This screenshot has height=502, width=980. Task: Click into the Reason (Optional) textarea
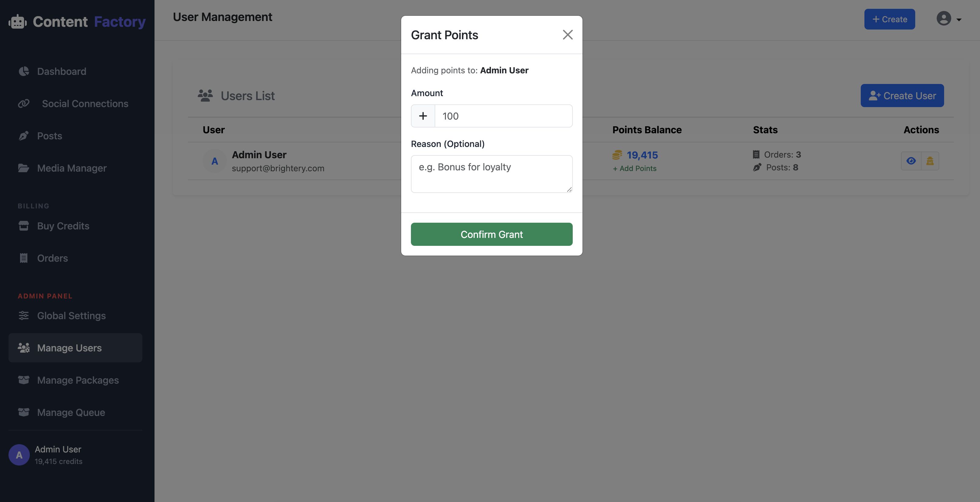coord(491,174)
